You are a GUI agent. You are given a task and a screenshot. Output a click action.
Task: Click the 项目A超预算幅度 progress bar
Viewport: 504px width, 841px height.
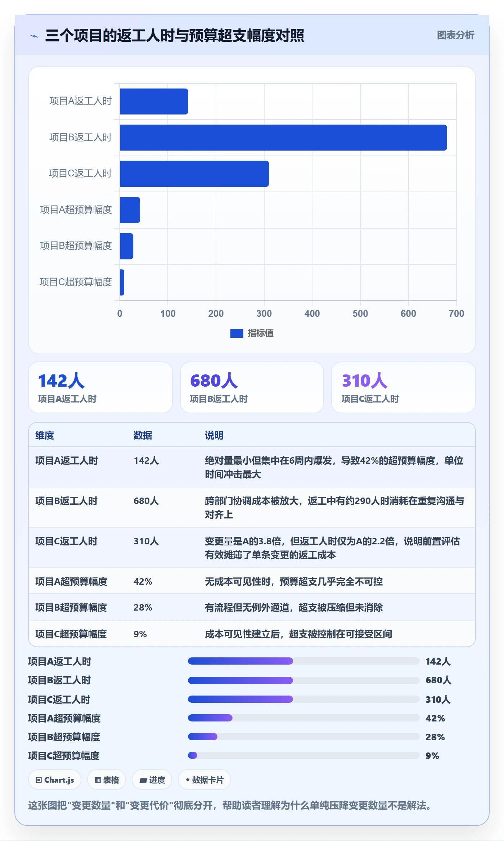(304, 718)
